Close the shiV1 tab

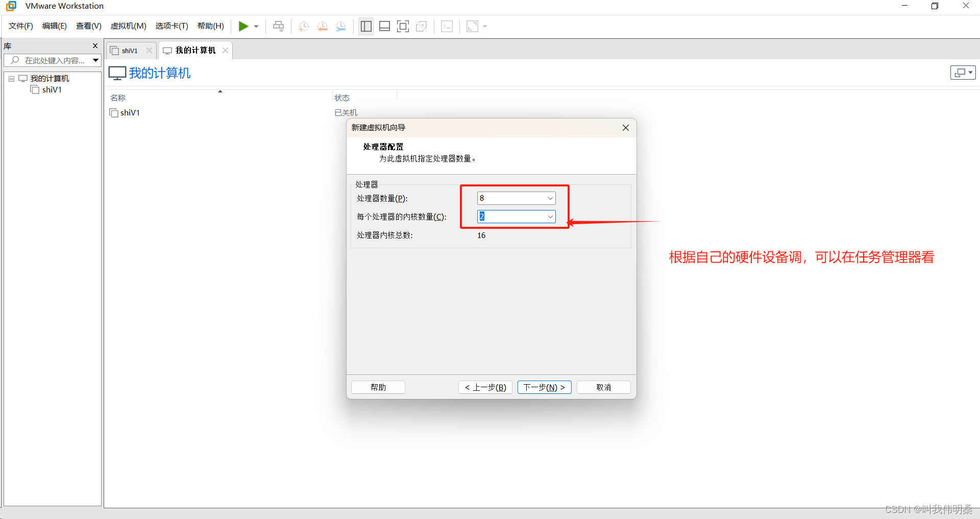point(149,50)
